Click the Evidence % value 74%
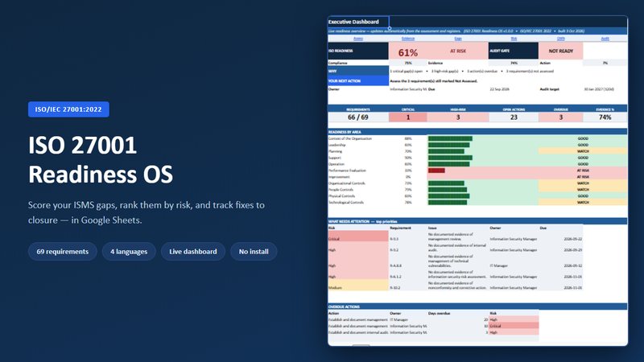 point(605,117)
